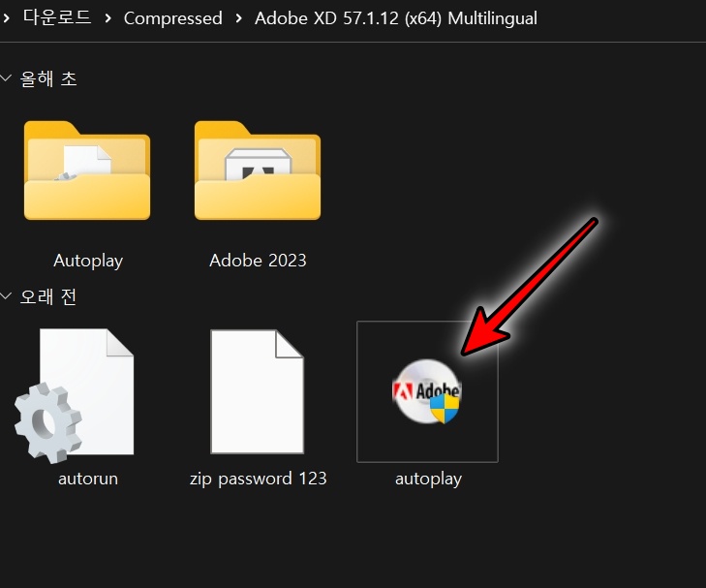Navigate to 다운로드 in breadcrumb

click(57, 18)
